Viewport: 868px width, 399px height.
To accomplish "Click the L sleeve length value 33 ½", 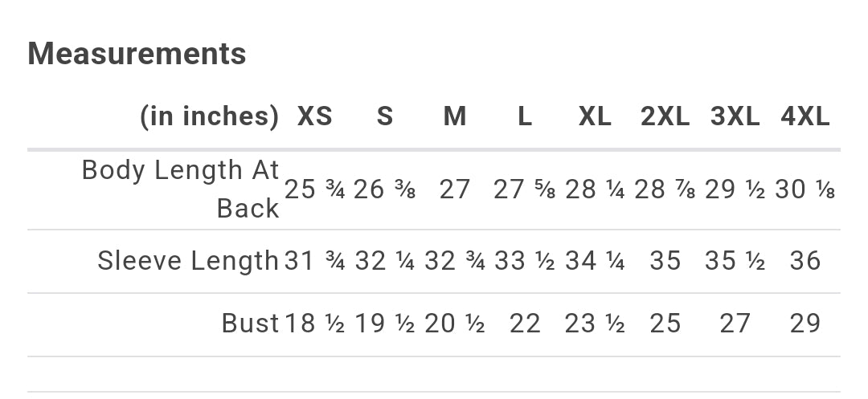I will pyautogui.click(x=525, y=261).
